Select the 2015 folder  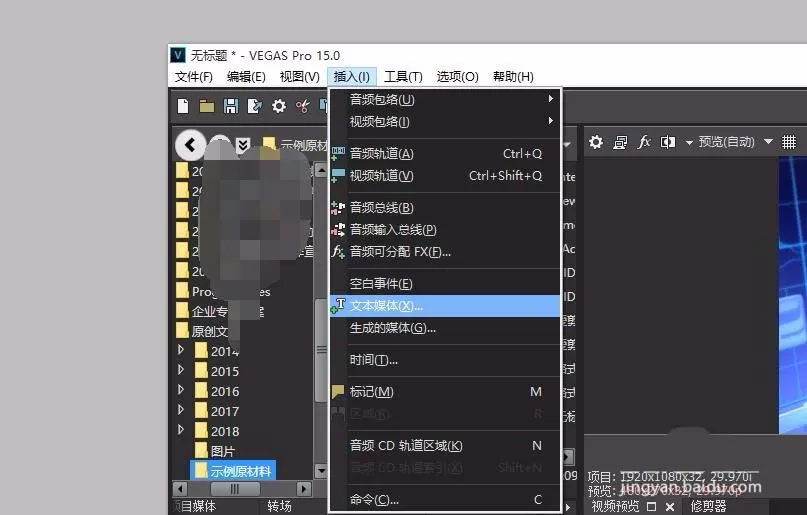click(x=217, y=371)
